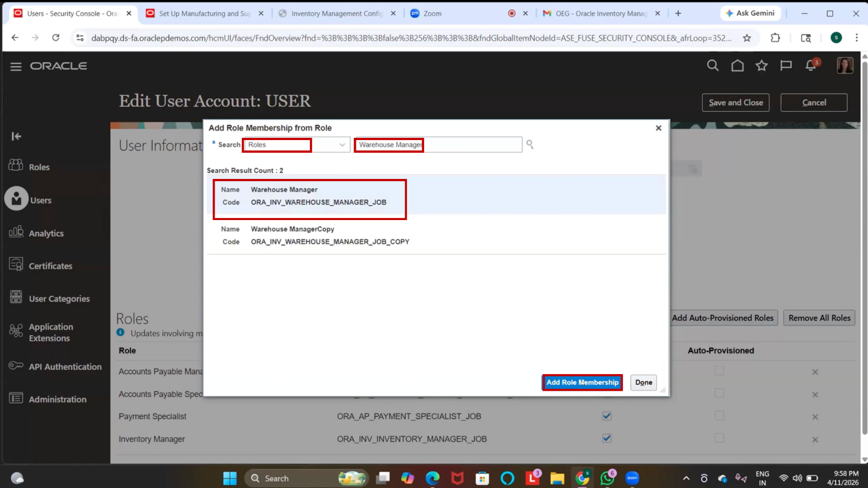Toggle Auto-Provisioned checkbox for Payment Specialist
The width and height of the screenshot is (868, 488).
(x=719, y=416)
